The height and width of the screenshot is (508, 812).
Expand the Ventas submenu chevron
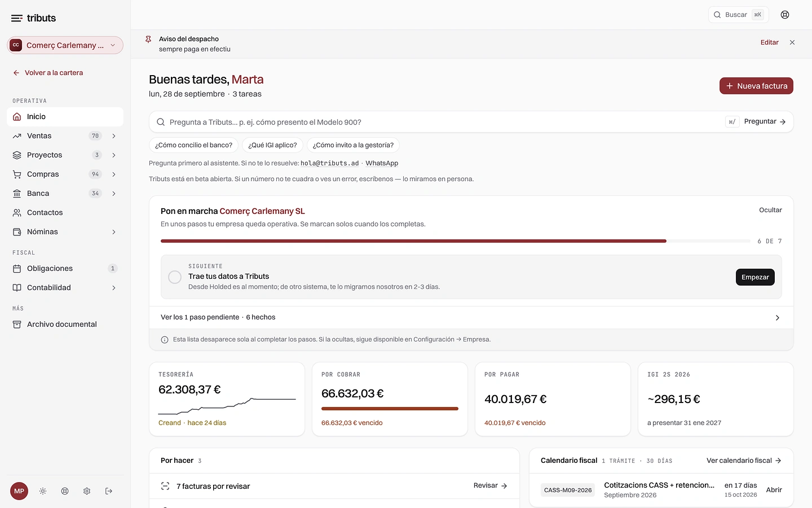(x=114, y=136)
